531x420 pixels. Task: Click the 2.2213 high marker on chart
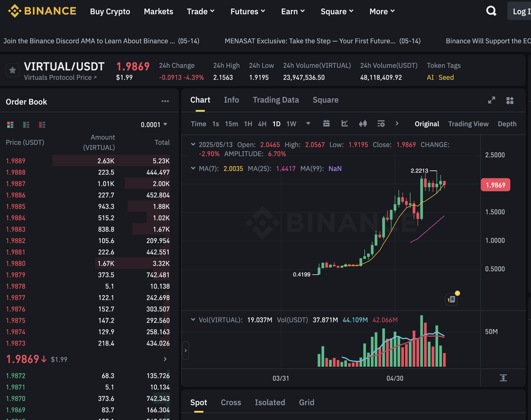pos(419,171)
